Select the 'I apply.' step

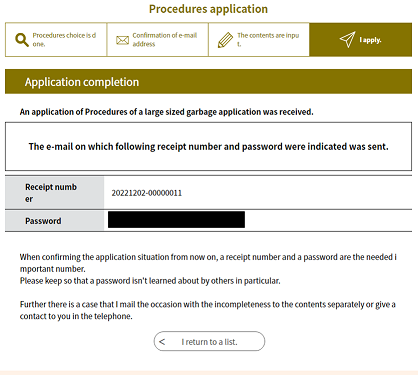[x=361, y=40]
